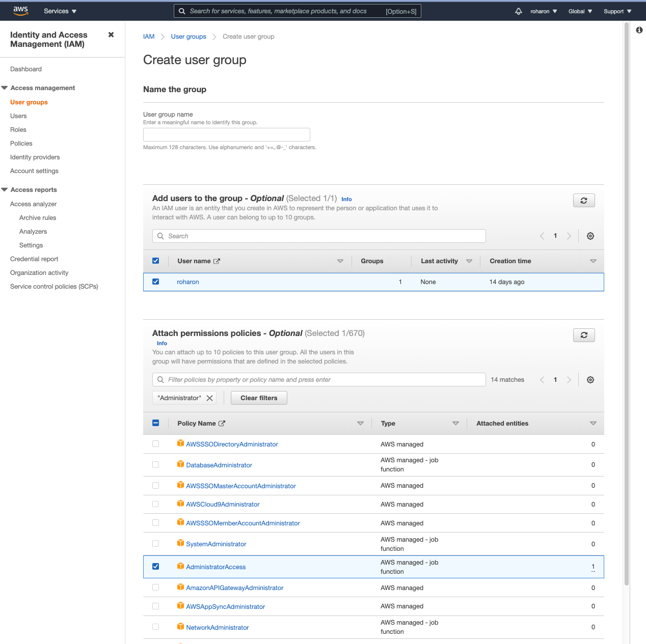Open Identity providers in the sidebar
This screenshot has width=646, height=644.
click(35, 157)
